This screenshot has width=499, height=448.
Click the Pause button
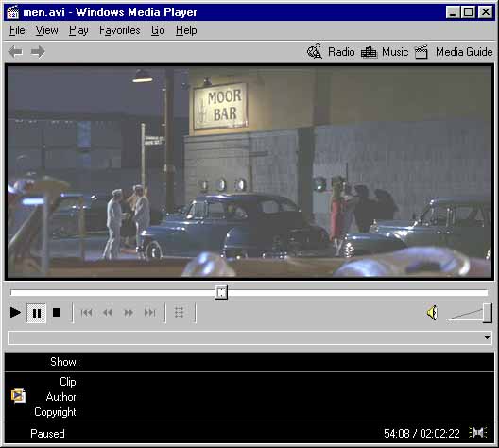[37, 313]
